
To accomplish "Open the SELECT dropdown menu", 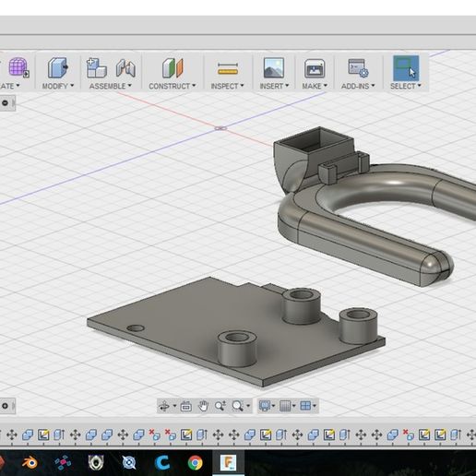I will (x=406, y=86).
